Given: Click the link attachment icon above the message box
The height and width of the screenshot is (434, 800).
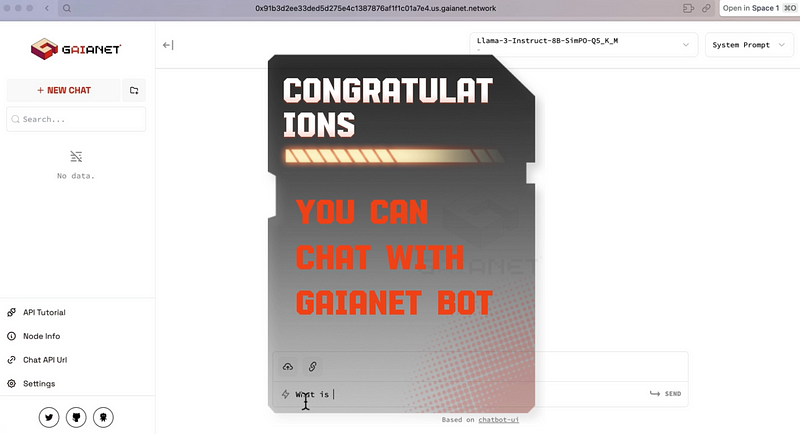Looking at the screenshot, I should coord(312,367).
